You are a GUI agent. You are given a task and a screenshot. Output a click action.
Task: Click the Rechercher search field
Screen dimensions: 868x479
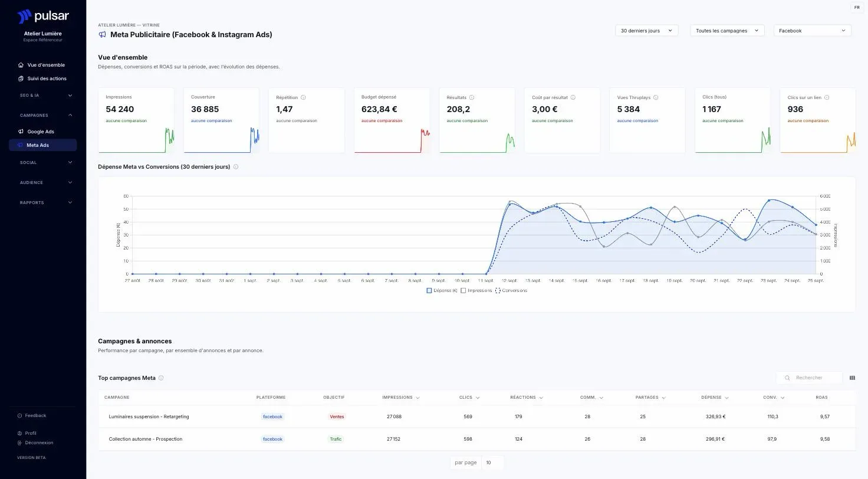click(x=810, y=378)
